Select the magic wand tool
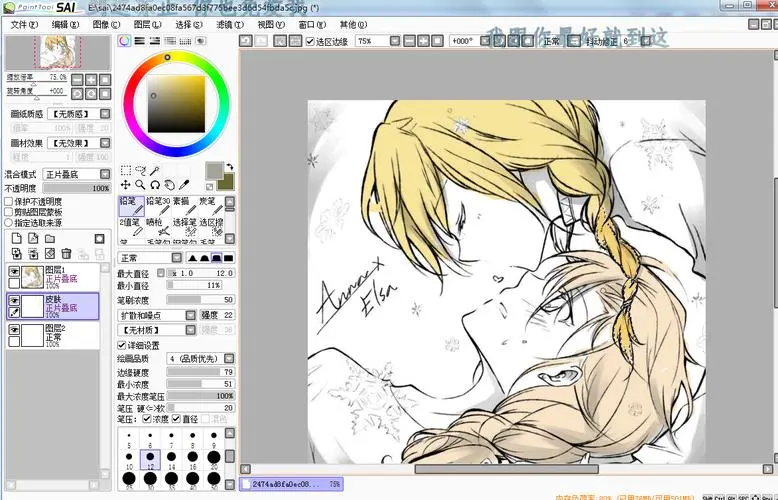The width and height of the screenshot is (778, 500). pyautogui.click(x=155, y=170)
